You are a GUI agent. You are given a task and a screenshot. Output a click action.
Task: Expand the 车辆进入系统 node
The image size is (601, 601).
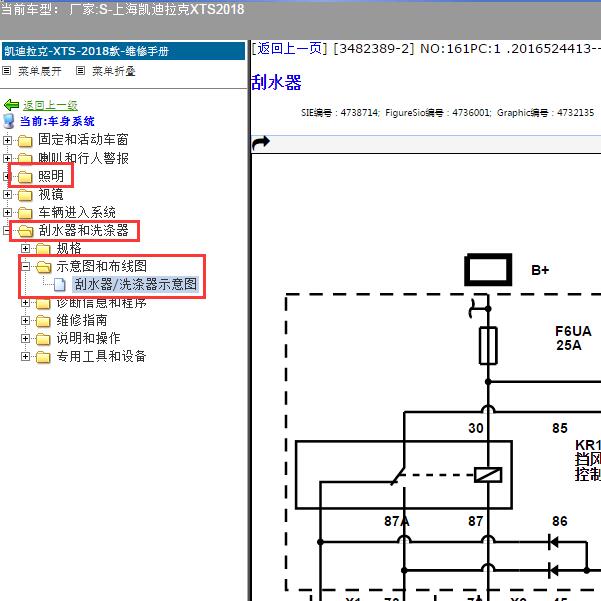(7, 212)
